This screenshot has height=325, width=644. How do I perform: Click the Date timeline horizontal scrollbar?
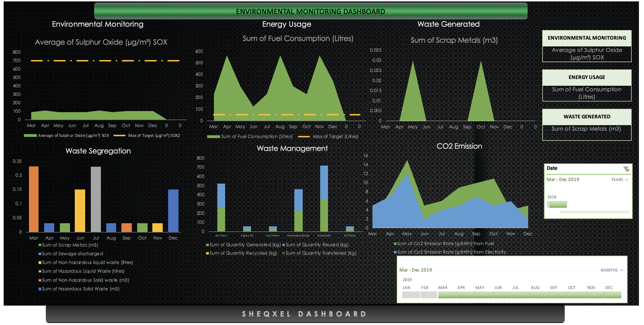[595, 212]
